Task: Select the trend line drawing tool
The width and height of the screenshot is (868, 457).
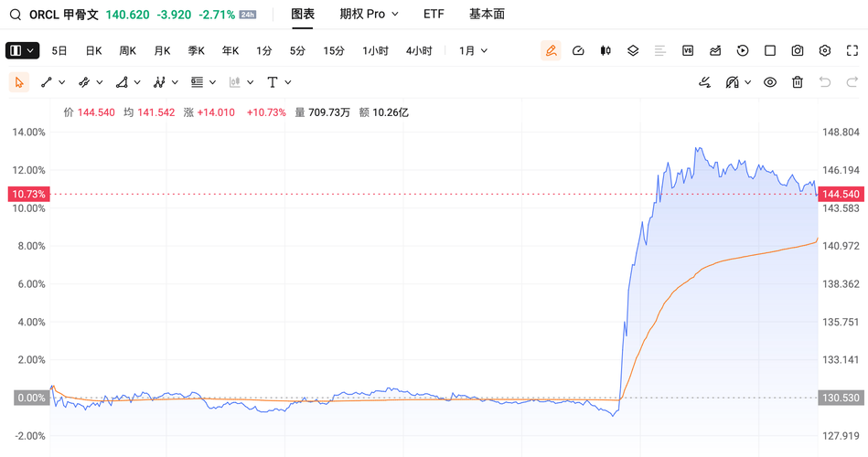Action: 47,82
